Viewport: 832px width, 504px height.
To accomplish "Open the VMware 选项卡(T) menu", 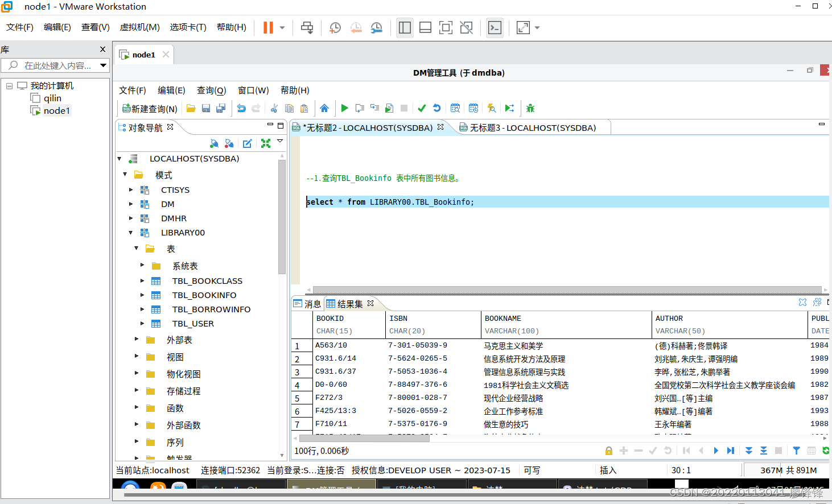I will click(188, 27).
